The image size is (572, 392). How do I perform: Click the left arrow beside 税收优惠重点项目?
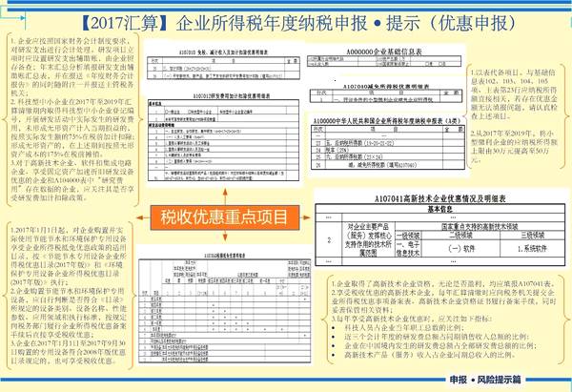(143, 217)
